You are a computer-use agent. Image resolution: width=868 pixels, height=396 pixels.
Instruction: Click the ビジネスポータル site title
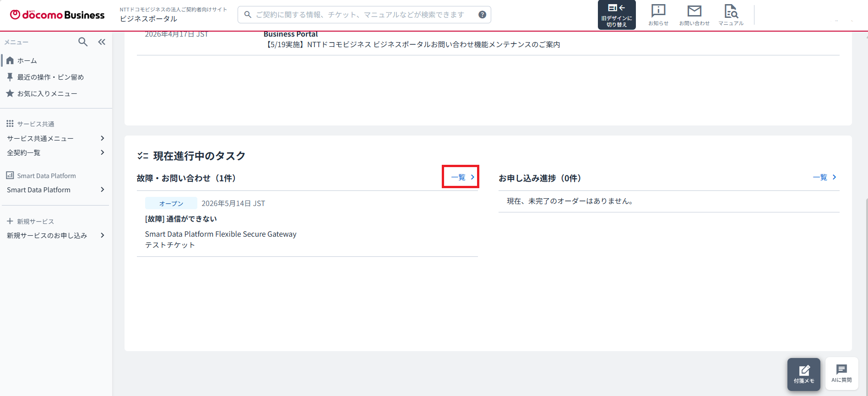148,19
